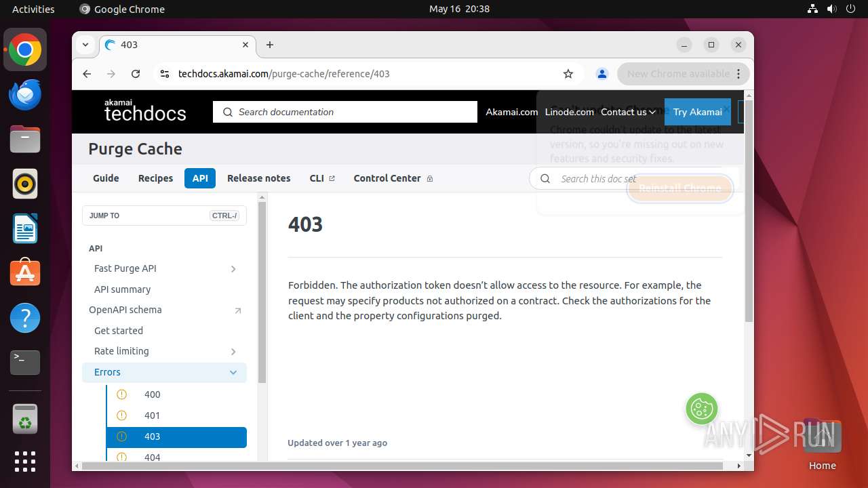Click the green cookie preferences icon
The height and width of the screenshot is (488, 868).
click(702, 409)
